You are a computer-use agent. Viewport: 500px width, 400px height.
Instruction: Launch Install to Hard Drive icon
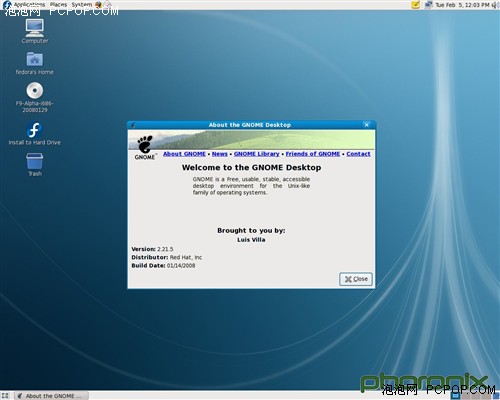pyautogui.click(x=35, y=134)
